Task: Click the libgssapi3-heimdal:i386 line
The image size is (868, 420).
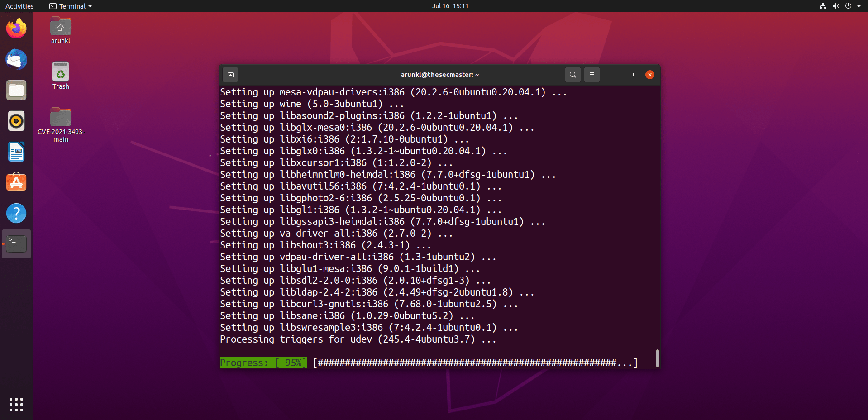Action: [x=383, y=221]
